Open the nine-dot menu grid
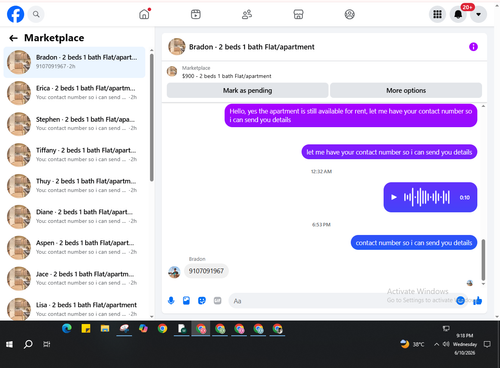 click(x=437, y=14)
